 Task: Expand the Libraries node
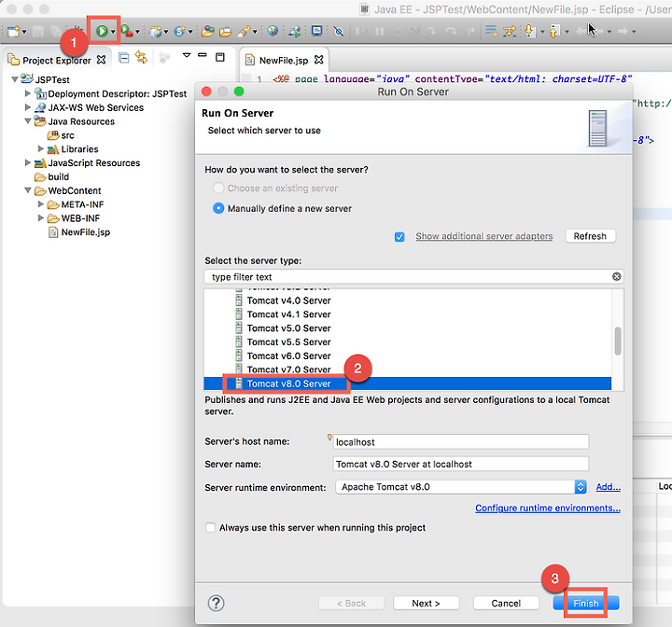tap(41, 148)
